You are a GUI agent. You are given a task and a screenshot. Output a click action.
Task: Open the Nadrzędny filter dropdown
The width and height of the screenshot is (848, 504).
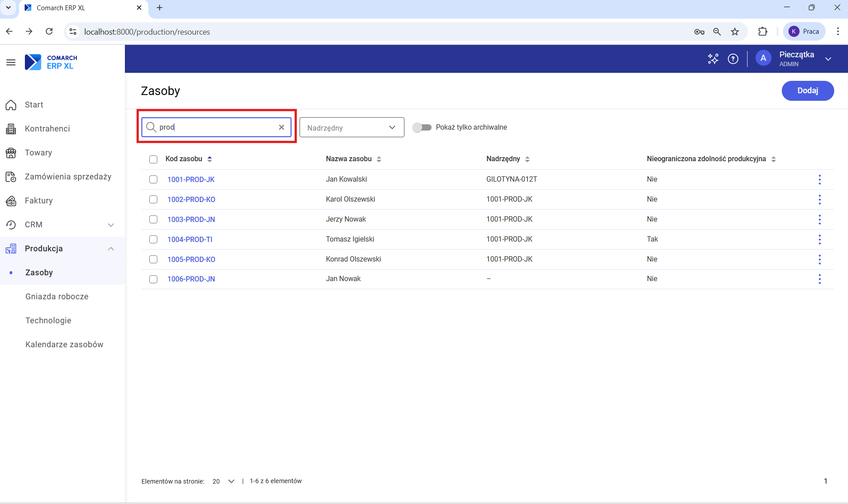coord(352,127)
